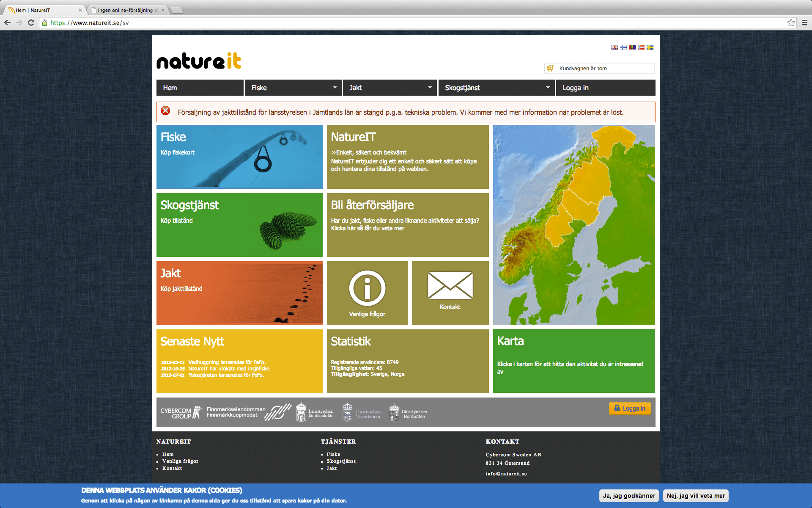Switch language with the Finnish flag

pos(623,47)
